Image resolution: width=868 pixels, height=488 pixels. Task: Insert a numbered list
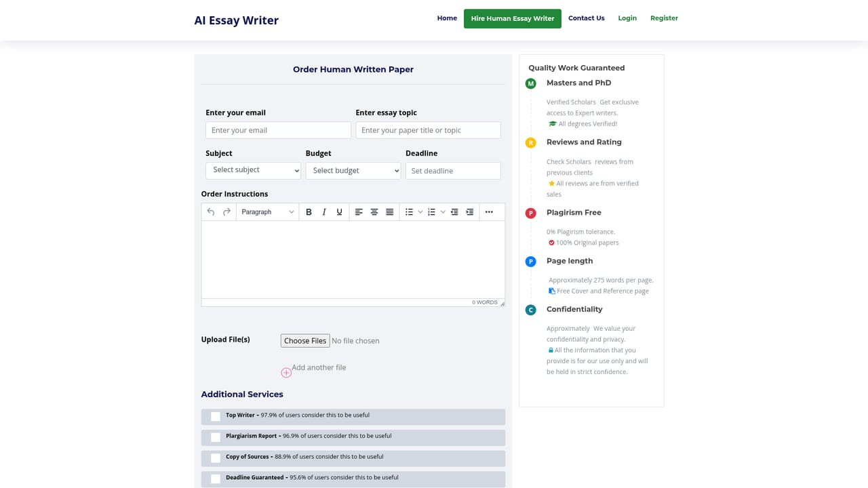click(x=431, y=212)
